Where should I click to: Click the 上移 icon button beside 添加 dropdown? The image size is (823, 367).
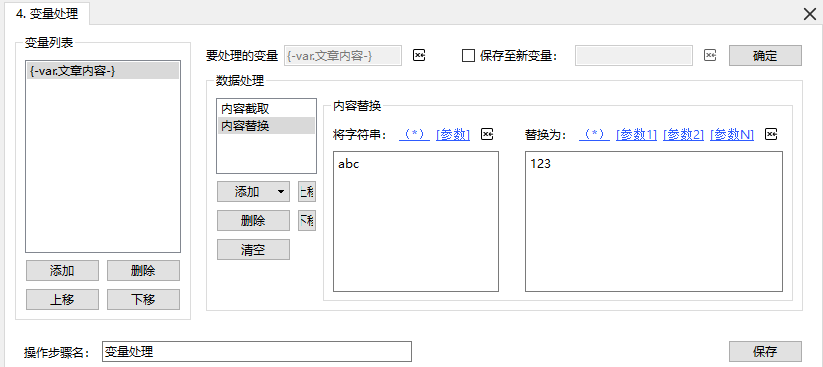coord(307,192)
